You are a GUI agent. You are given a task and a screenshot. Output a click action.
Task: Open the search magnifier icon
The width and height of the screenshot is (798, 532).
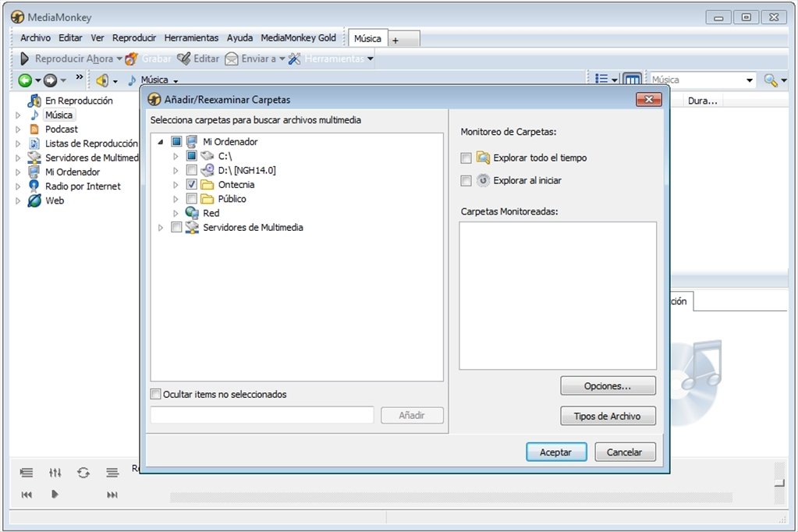[771, 80]
